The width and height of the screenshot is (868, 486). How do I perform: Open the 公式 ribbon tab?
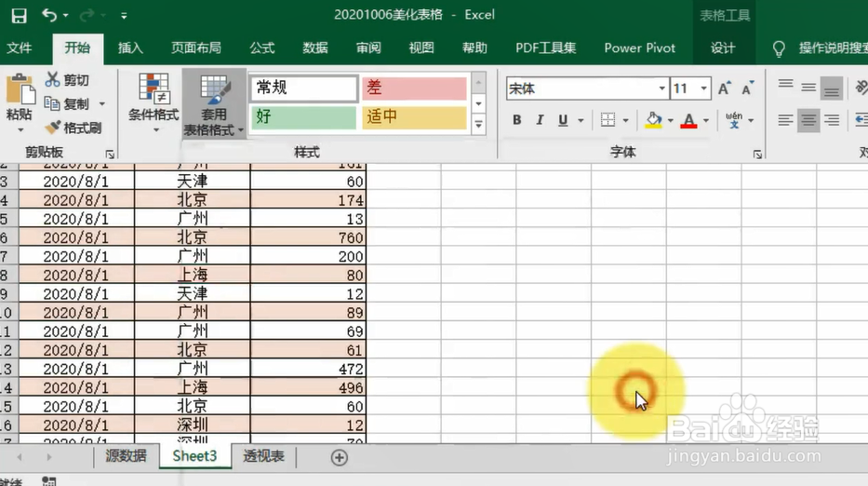coord(261,48)
